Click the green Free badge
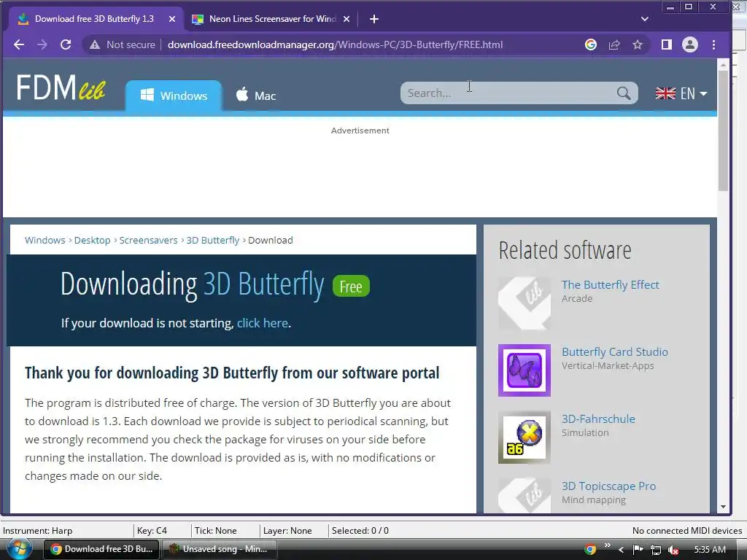The image size is (747, 560). 351,287
